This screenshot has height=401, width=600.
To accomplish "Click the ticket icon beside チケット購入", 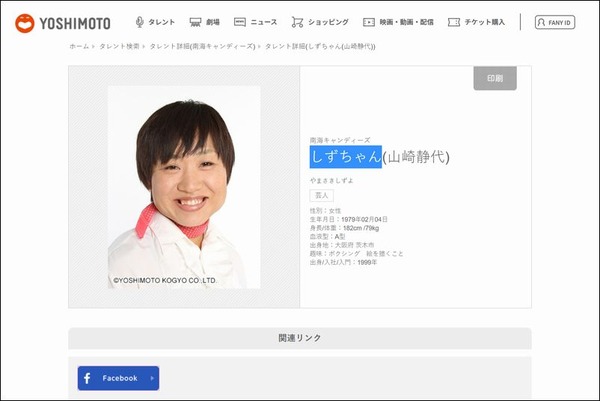I will [454, 22].
